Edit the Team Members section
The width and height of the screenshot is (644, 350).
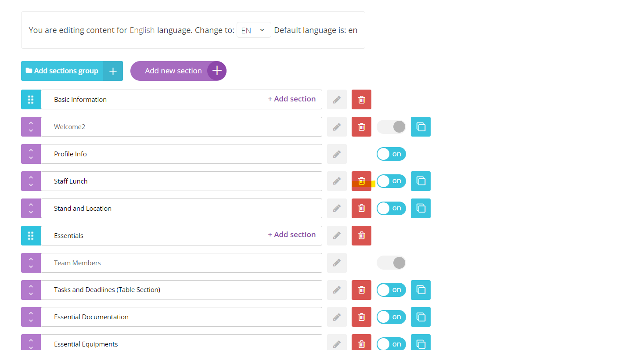[x=337, y=263]
